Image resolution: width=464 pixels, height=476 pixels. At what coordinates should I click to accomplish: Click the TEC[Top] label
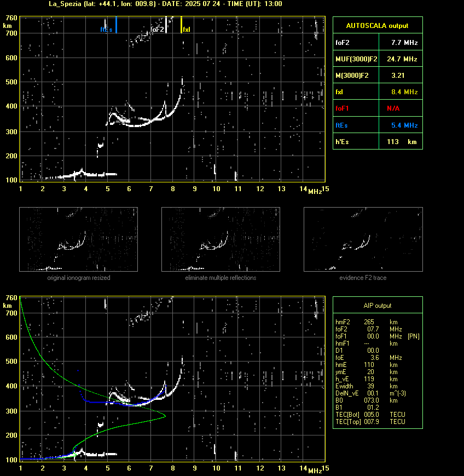coord(348,422)
